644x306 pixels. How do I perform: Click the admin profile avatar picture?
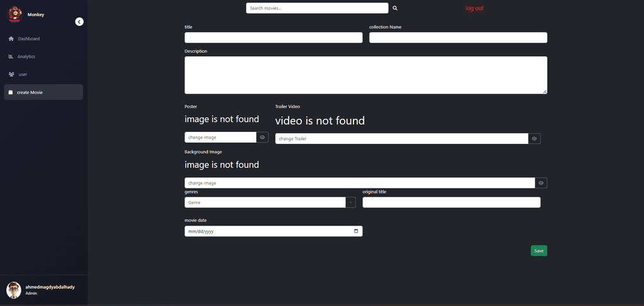(x=14, y=290)
